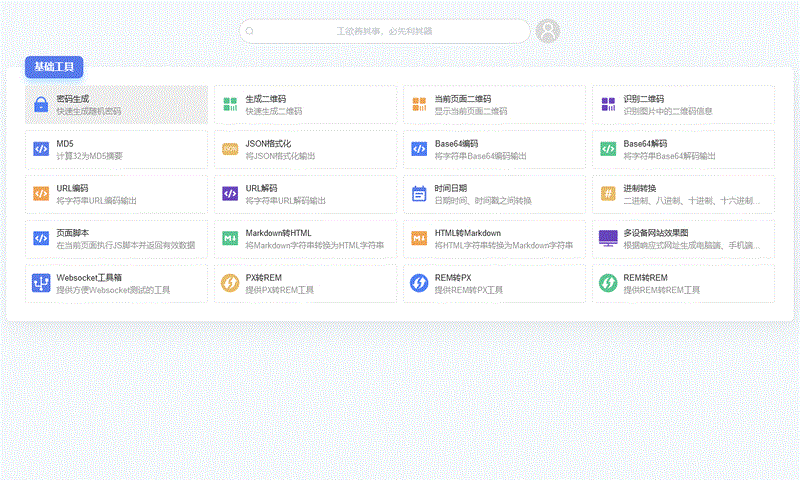Launch the Base64编码 tool

tap(494, 149)
